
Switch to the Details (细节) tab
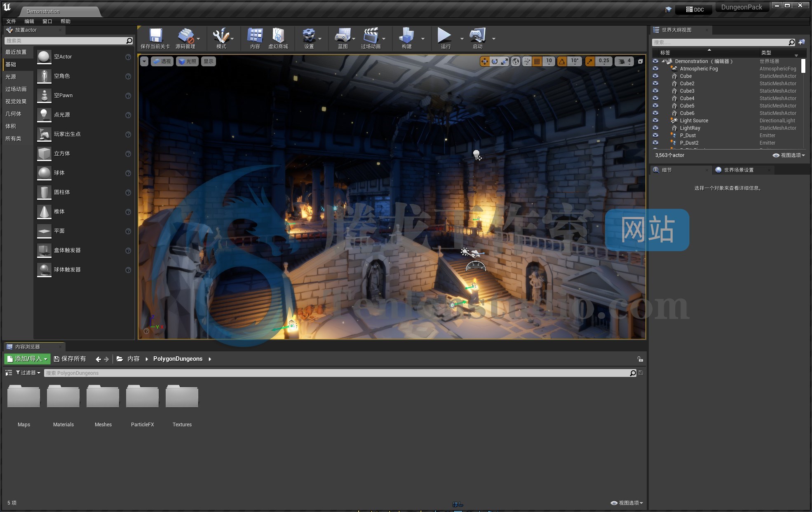click(x=681, y=170)
